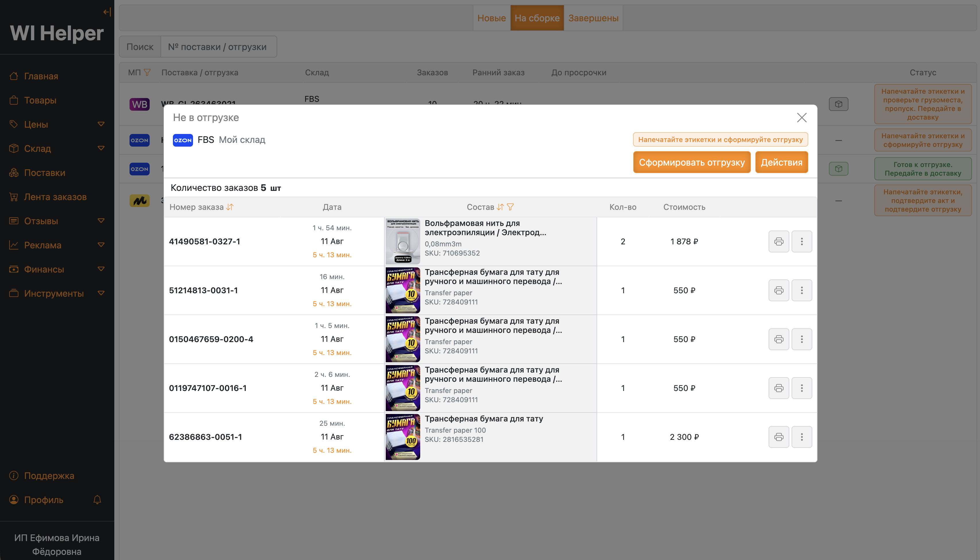This screenshot has height=560, width=980.
Task: Collapse the sidebar with the arrow icon
Action: [x=107, y=12]
